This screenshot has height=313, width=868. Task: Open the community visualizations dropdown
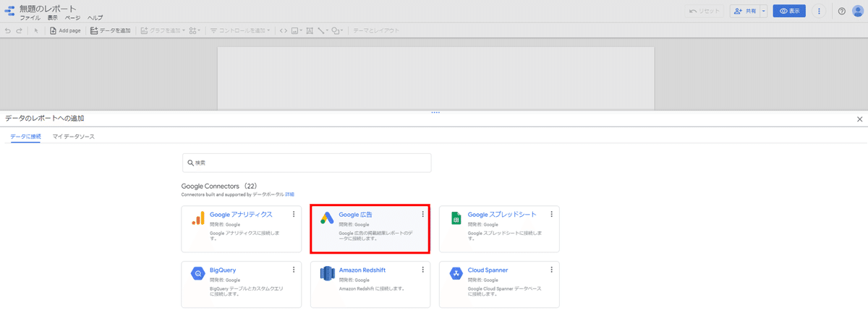[194, 30]
